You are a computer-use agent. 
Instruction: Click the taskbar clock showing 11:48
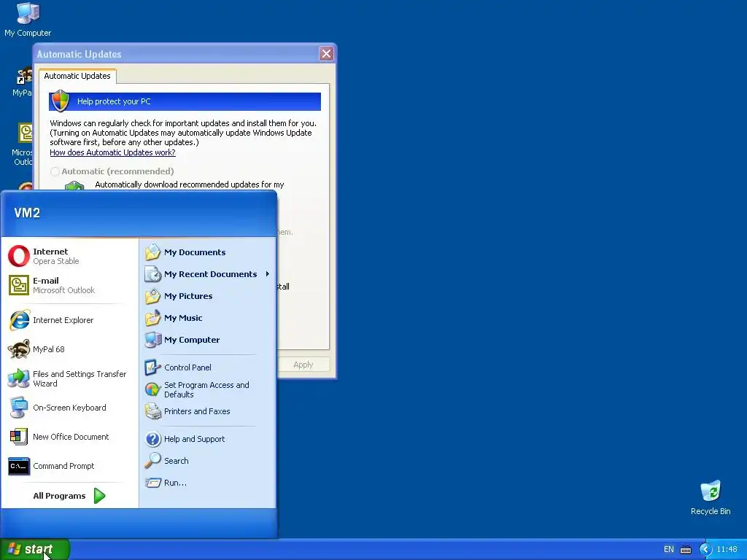(x=727, y=550)
